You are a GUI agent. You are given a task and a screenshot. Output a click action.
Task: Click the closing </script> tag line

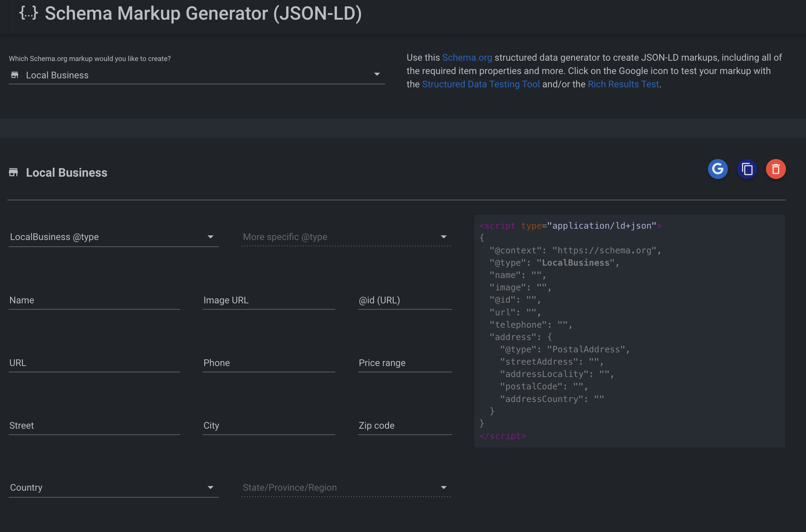click(502, 436)
